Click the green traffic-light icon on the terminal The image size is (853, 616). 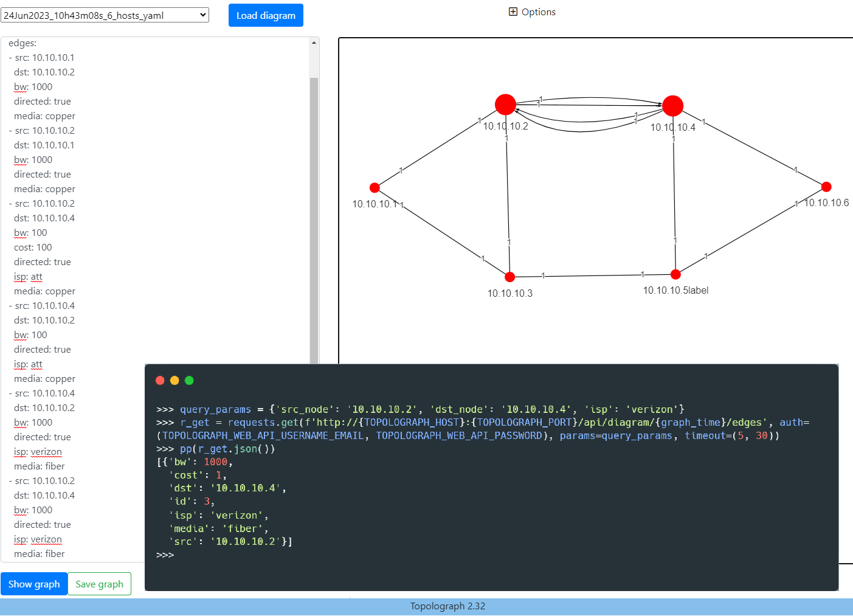click(x=189, y=380)
